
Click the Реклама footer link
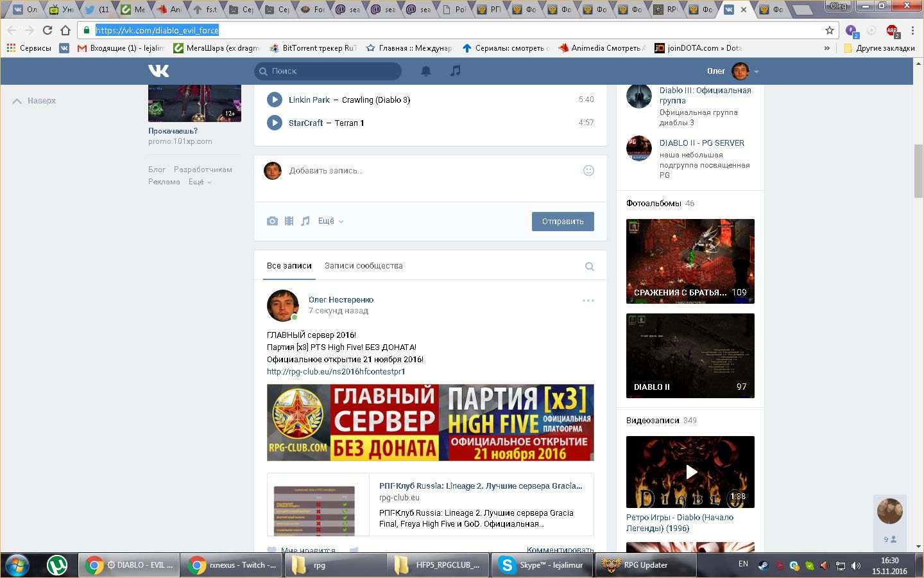pyautogui.click(x=164, y=182)
